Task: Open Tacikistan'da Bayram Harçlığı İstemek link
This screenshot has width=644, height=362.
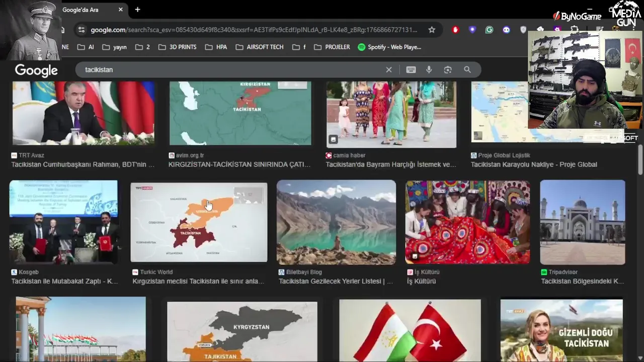Action: tap(391, 164)
